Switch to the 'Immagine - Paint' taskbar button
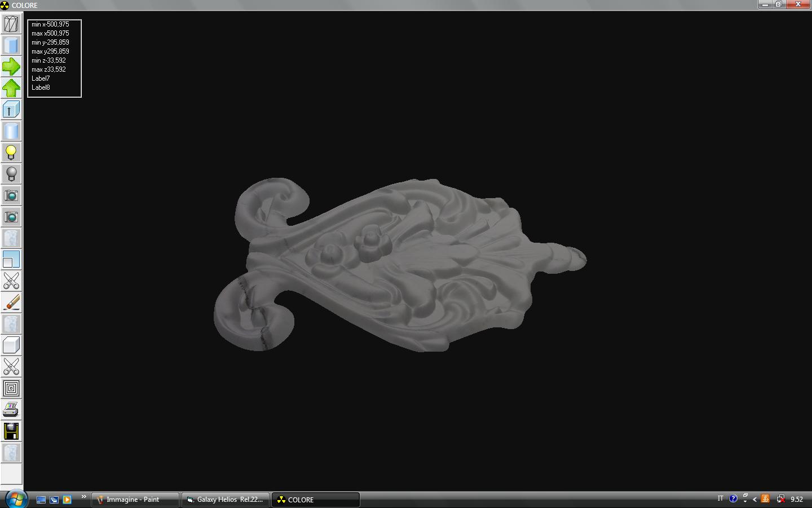This screenshot has width=812, height=508. [x=135, y=500]
